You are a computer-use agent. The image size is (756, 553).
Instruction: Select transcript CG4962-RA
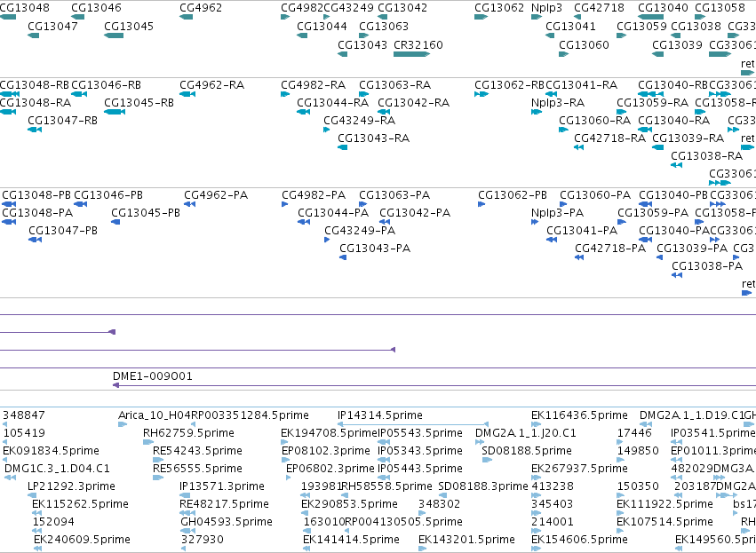pos(211,85)
